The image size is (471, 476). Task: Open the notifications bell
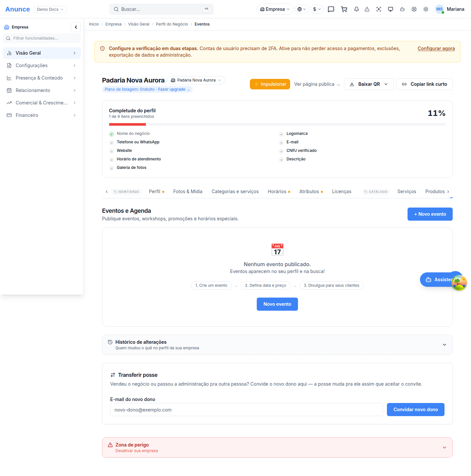357,9
